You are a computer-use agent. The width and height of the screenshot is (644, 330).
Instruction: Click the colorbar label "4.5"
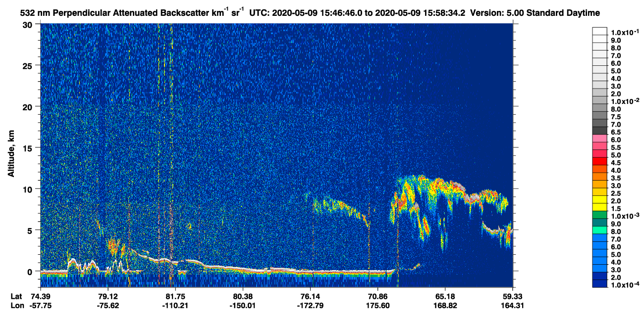pos(616,163)
